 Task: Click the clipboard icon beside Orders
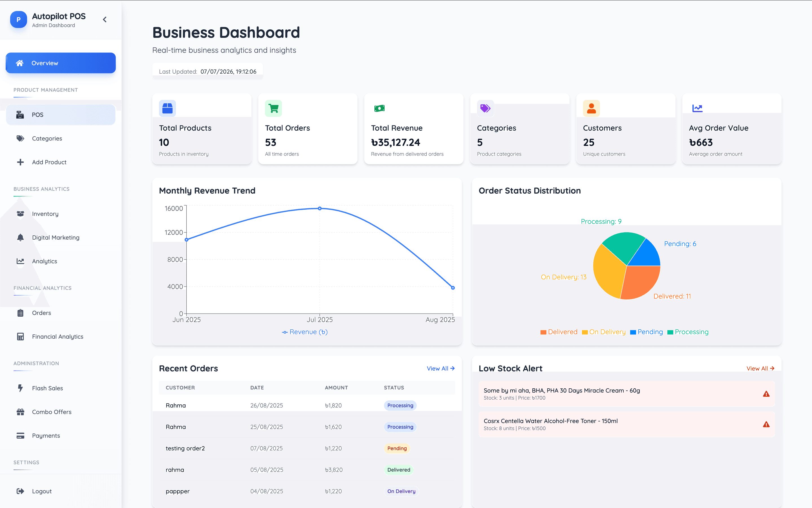21,313
